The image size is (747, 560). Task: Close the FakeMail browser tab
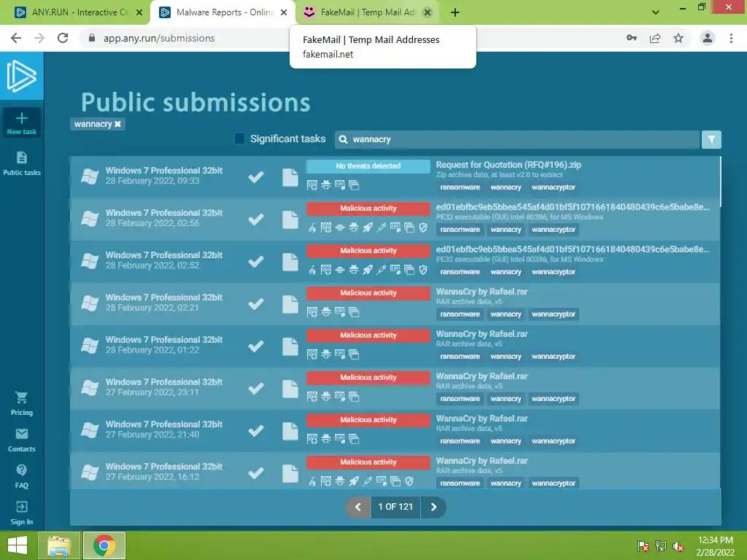pyautogui.click(x=427, y=12)
